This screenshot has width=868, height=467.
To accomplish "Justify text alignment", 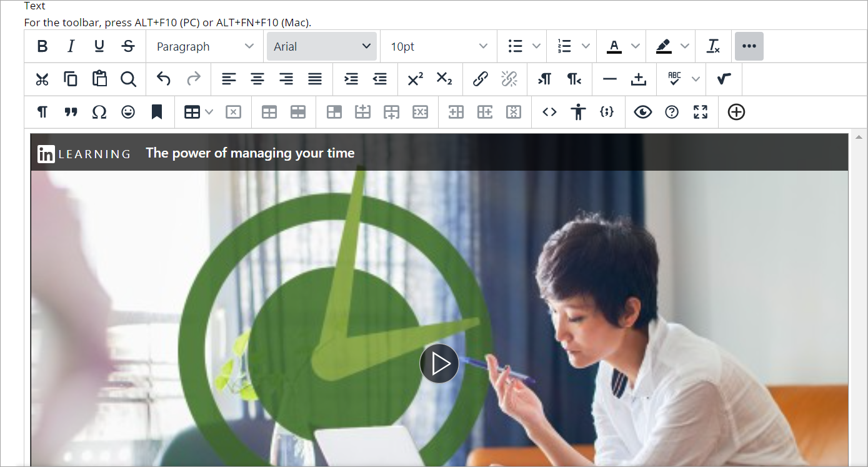I will click(315, 79).
